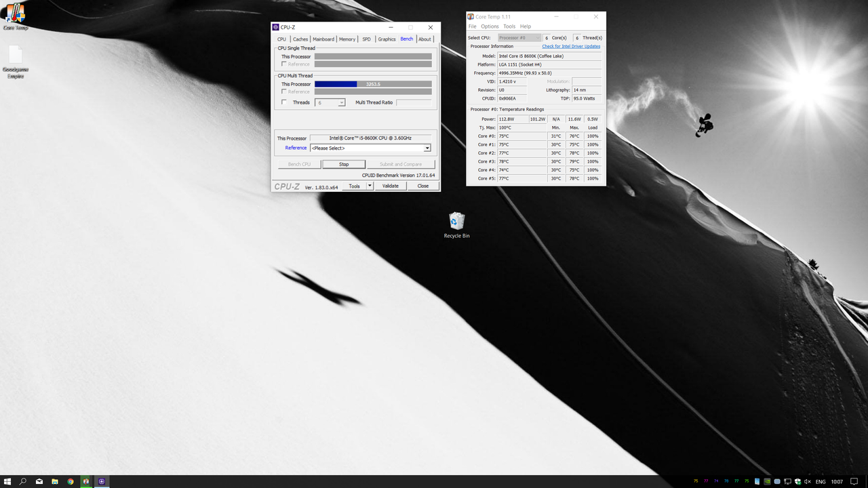Click Check for Intel Driver Updates link

[571, 46]
